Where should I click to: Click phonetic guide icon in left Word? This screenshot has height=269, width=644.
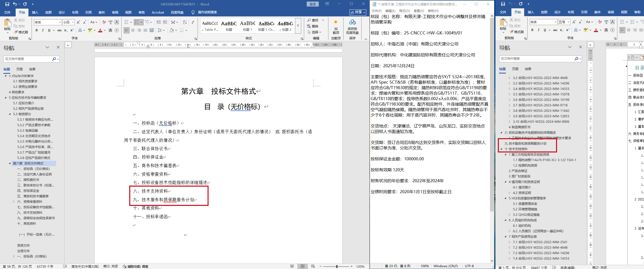(110, 22)
